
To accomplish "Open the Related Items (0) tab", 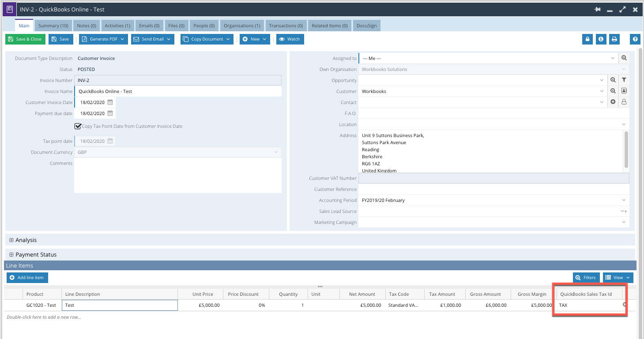I will point(330,26).
